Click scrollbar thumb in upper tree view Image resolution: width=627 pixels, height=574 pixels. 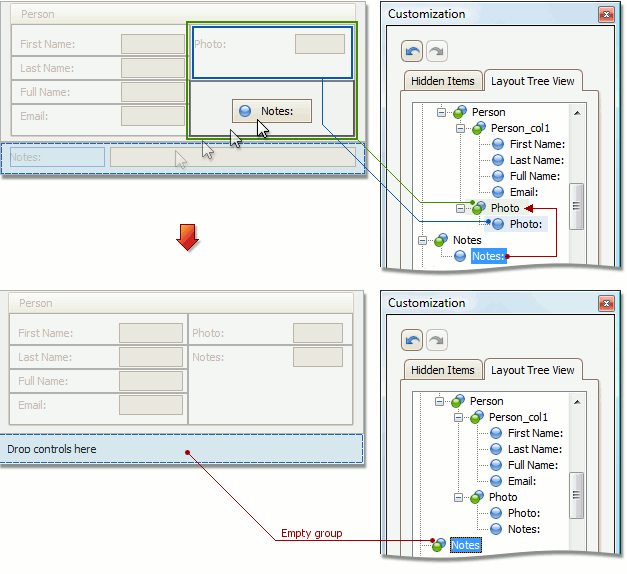point(576,206)
